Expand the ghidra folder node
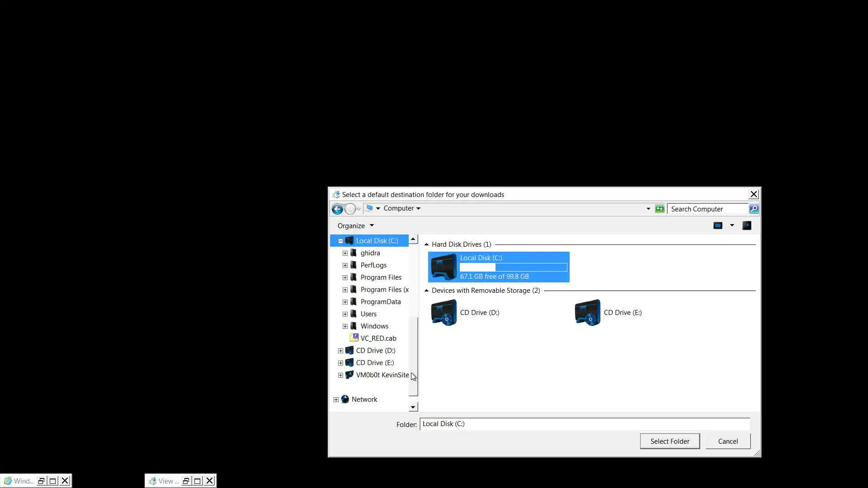This screenshot has height=488, width=868. click(x=345, y=253)
